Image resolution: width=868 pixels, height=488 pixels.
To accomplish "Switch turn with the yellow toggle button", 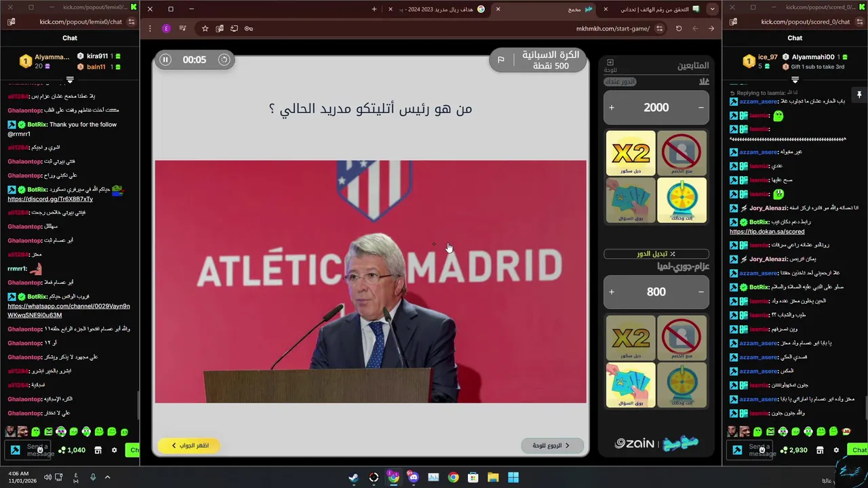I will tap(656, 253).
